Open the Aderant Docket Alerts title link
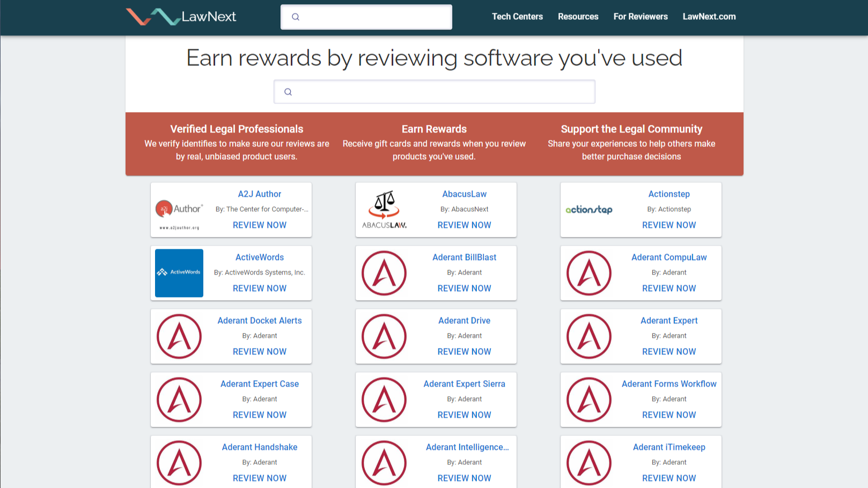868x488 pixels. [260, 321]
